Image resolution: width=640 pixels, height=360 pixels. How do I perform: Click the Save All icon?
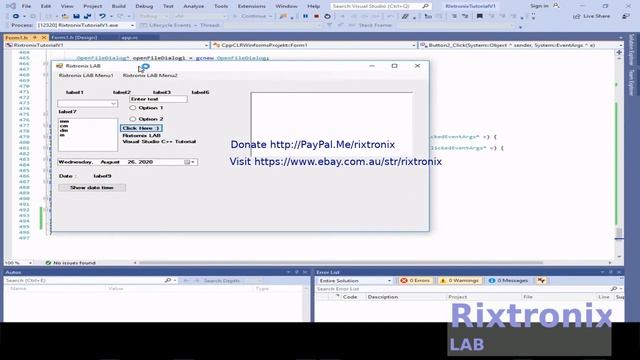[87, 16]
